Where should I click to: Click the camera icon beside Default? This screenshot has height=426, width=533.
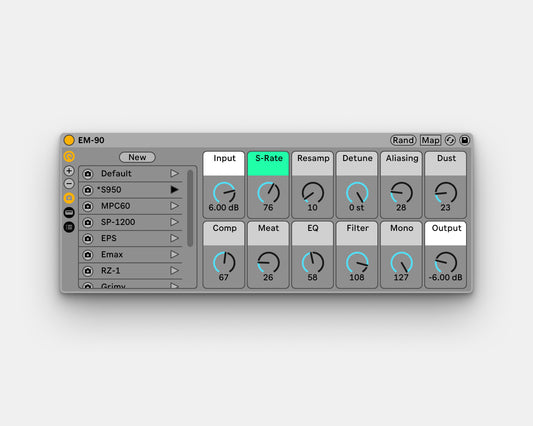[88, 174]
